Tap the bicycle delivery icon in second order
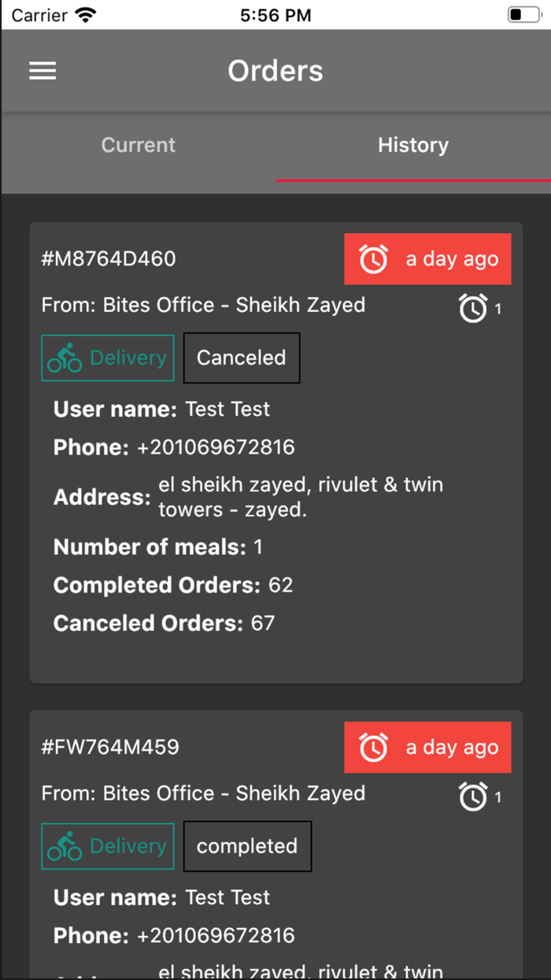 click(65, 847)
